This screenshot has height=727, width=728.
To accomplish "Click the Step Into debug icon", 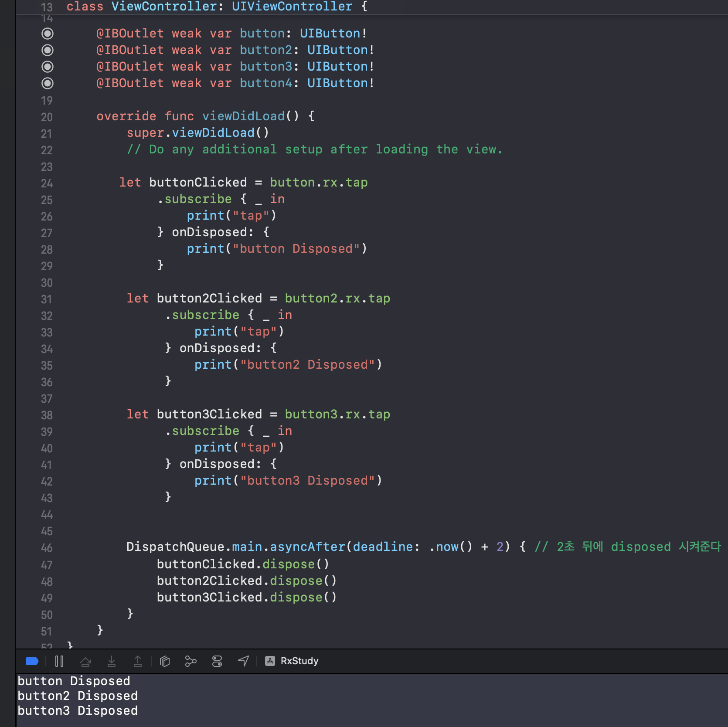I will click(112, 661).
